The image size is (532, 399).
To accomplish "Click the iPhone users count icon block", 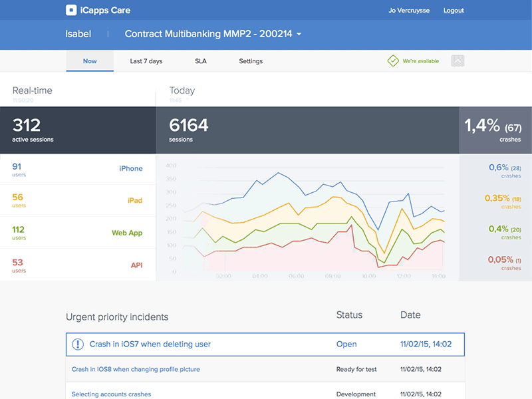I will 17,168.
